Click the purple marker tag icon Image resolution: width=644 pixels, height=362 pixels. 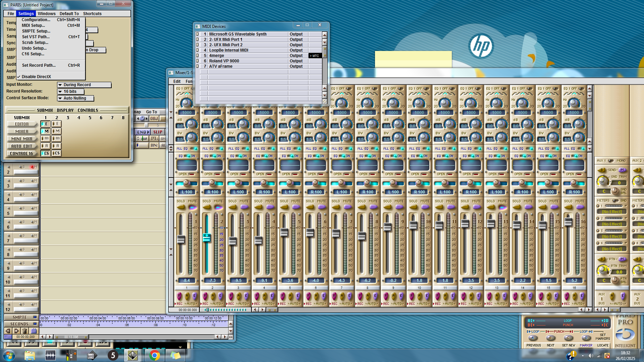(34, 331)
